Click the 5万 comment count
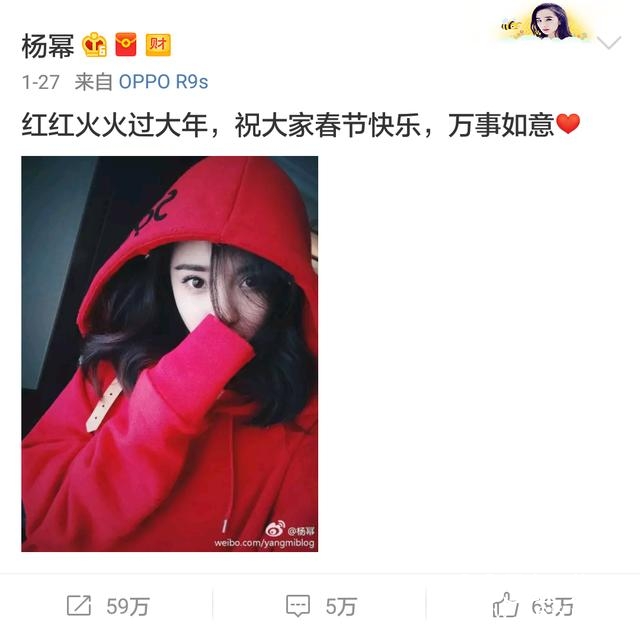640x628 pixels. [341, 606]
